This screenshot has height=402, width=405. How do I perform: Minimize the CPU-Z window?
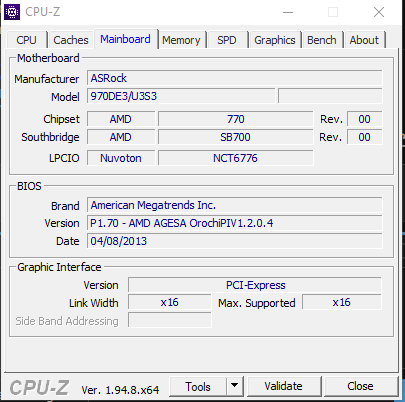coord(288,12)
